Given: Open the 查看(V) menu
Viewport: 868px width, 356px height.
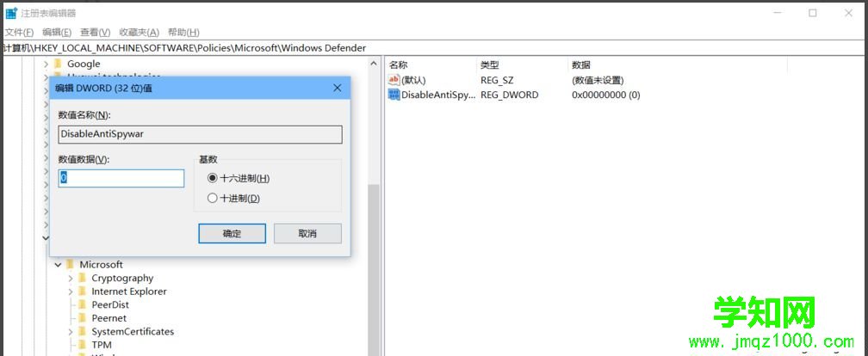Looking at the screenshot, I should pos(96,32).
